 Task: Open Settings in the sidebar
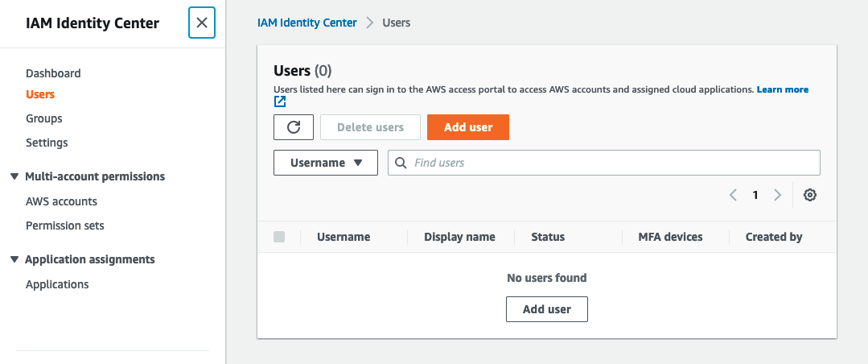point(47,143)
